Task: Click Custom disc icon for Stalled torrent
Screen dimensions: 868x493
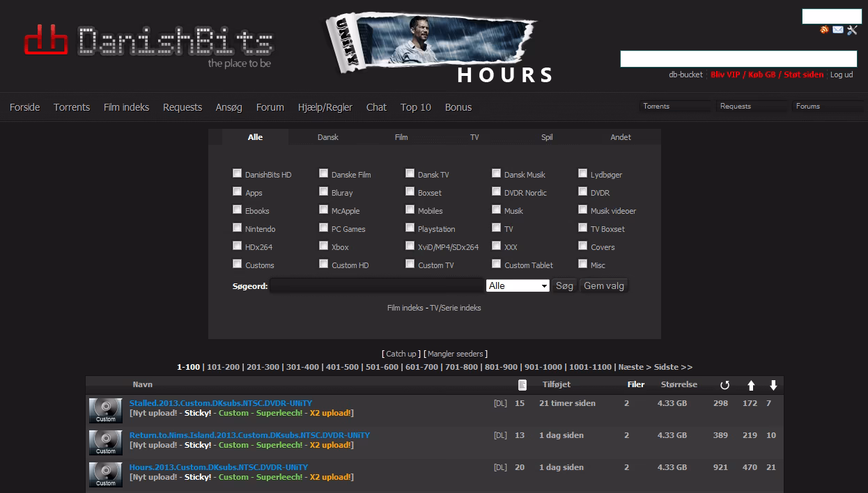Action: click(106, 411)
